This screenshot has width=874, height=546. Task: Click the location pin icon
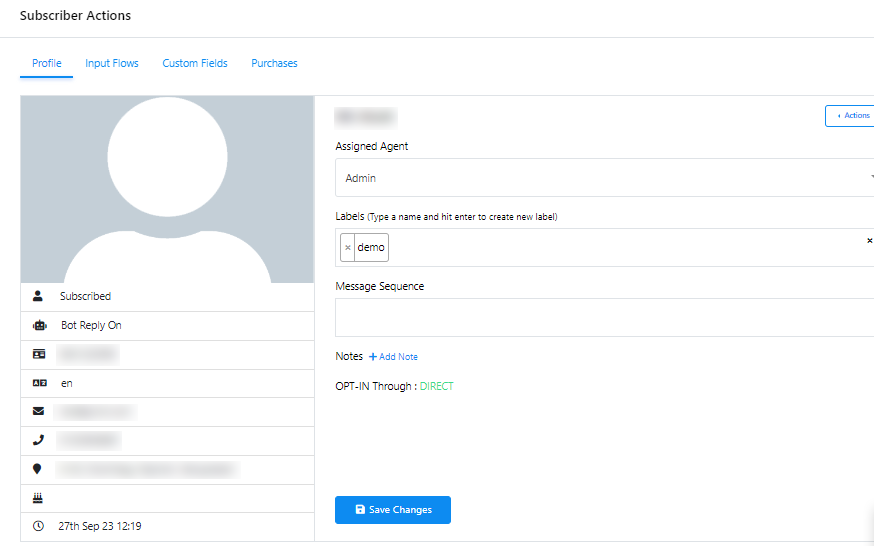coord(39,468)
